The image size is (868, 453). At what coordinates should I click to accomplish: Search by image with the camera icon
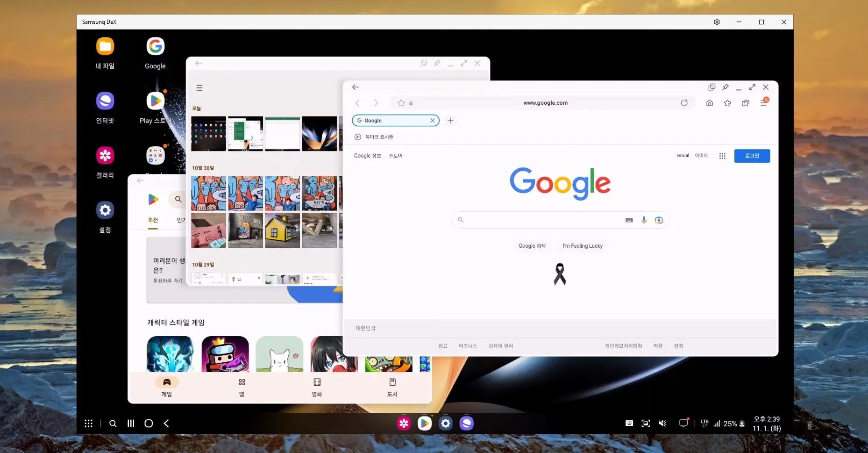click(x=659, y=220)
